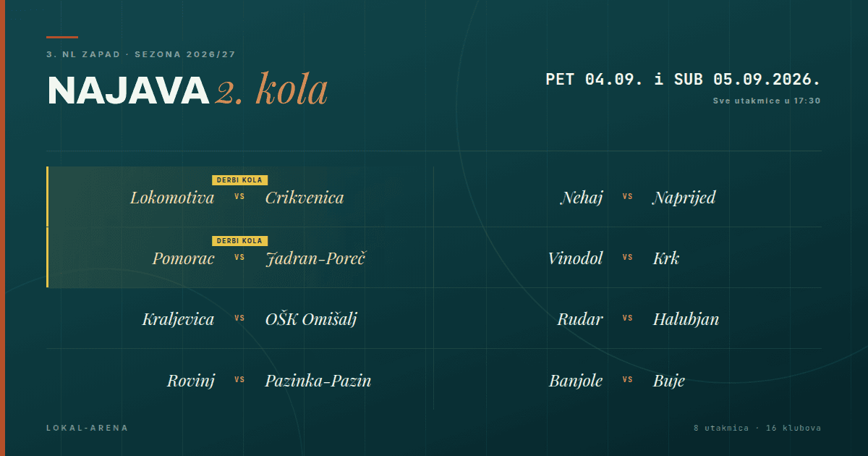Screen dimensions: 868x456
Task: Open the Halubjan team name
Action: point(686,319)
